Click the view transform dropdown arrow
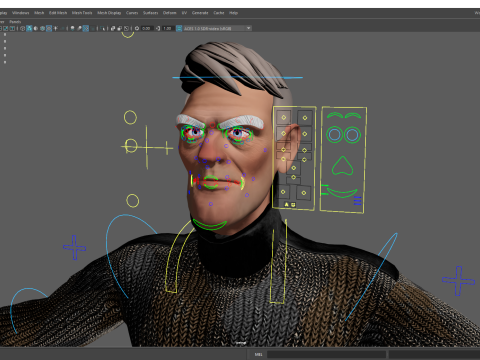The image size is (480, 360). click(x=249, y=28)
